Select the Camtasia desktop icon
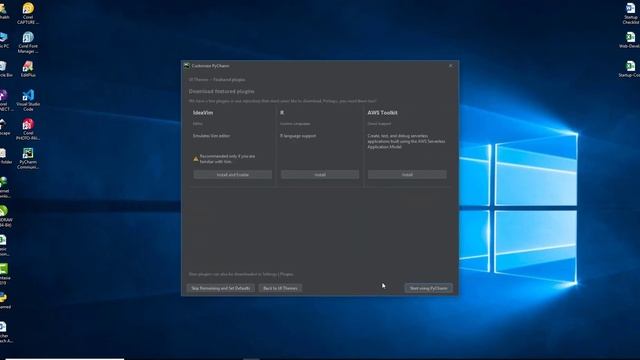640x360 pixels. click(4, 273)
